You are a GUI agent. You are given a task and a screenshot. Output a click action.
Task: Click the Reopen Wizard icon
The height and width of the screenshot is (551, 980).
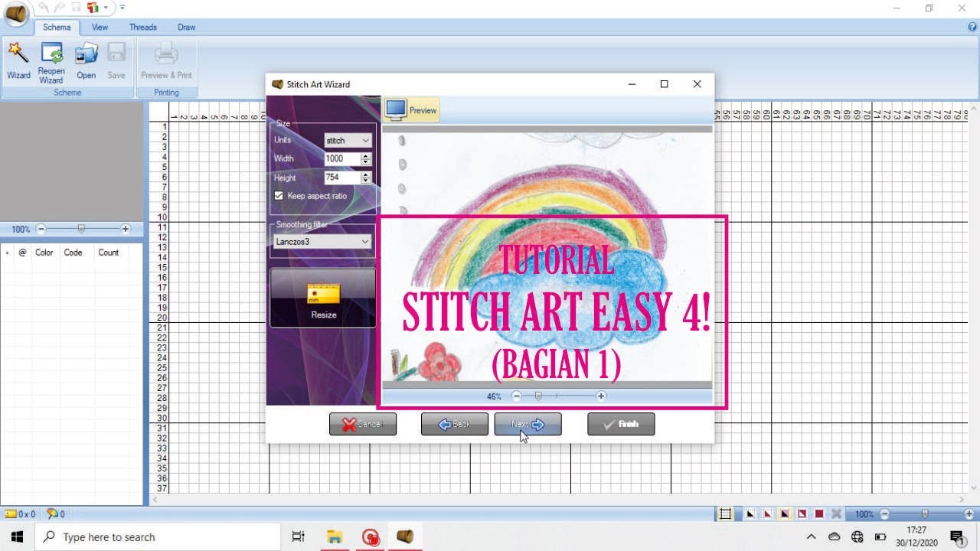pyautogui.click(x=51, y=54)
